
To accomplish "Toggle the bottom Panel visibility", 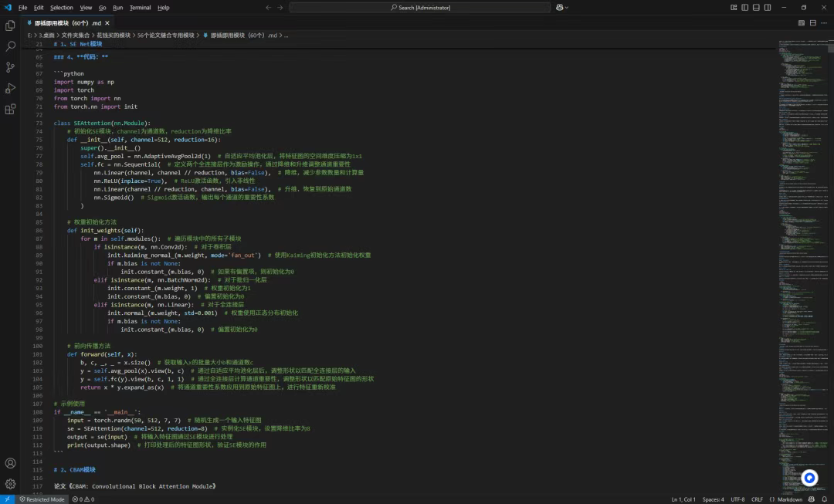I will pyautogui.click(x=756, y=8).
